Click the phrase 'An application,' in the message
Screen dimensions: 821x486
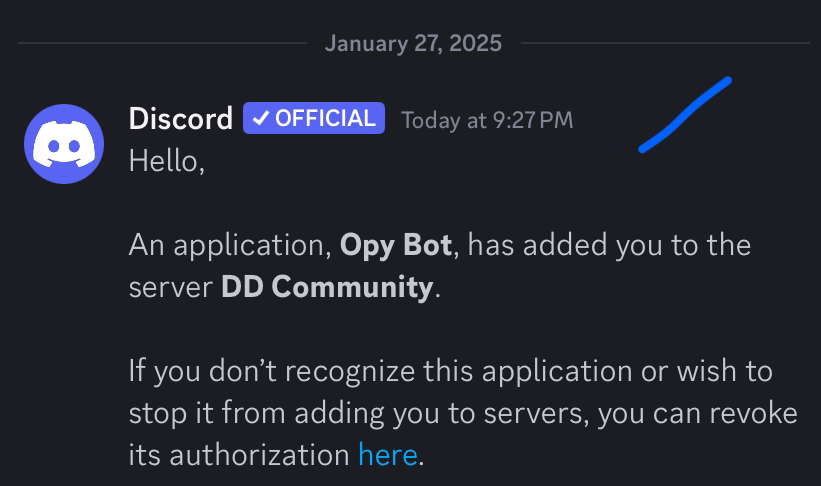click(230, 245)
